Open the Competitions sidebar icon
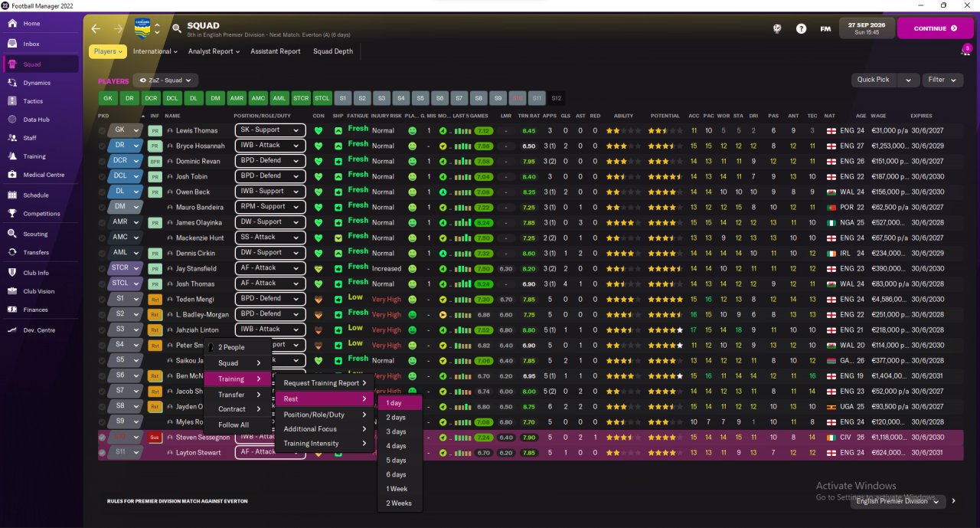The height and width of the screenshot is (528, 980). point(13,214)
